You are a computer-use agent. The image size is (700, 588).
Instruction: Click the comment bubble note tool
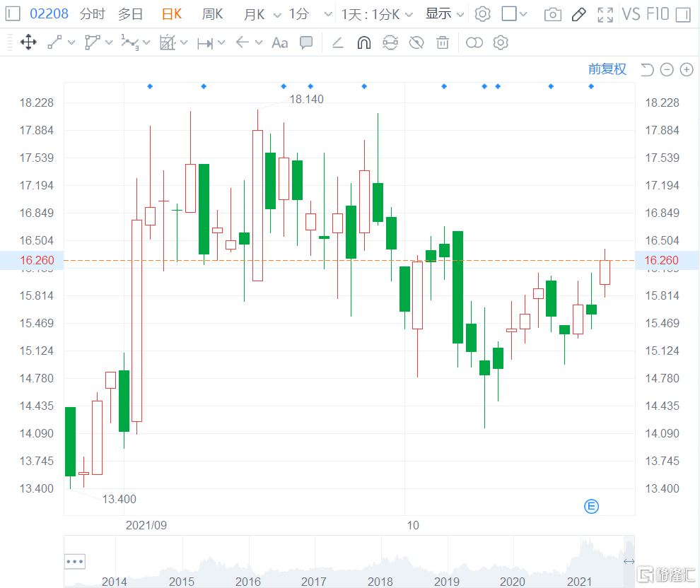coord(306,42)
